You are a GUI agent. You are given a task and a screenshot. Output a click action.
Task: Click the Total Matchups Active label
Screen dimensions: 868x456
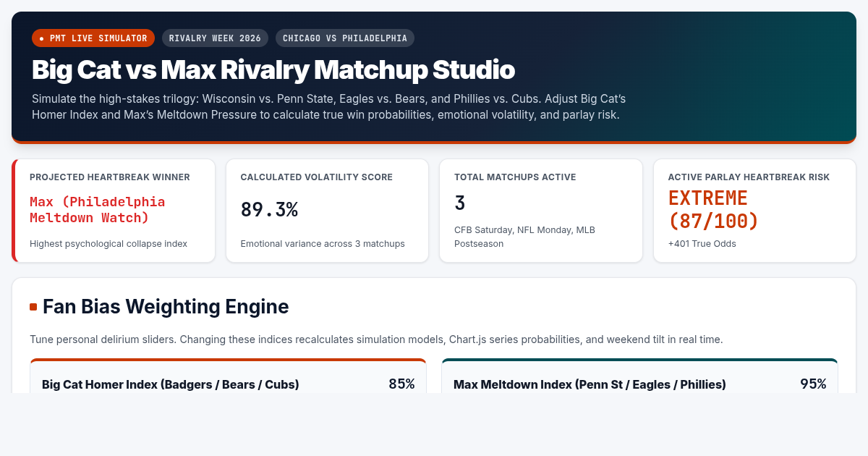tap(515, 177)
